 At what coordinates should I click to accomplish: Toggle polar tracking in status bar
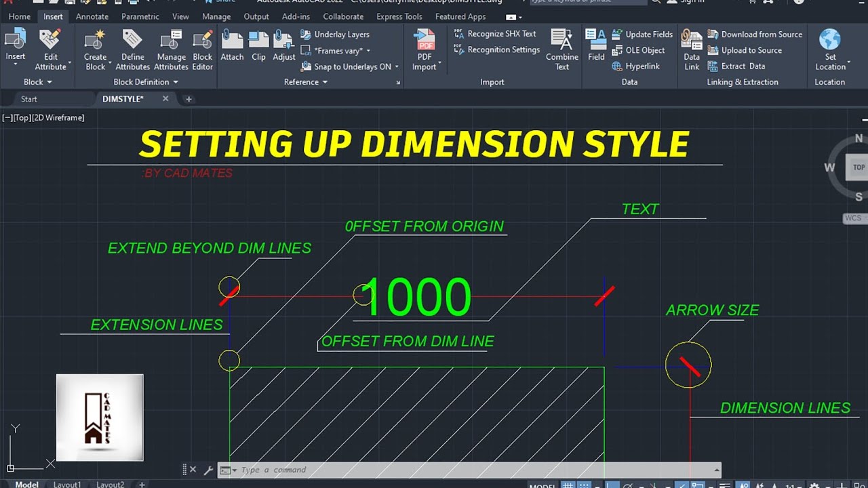point(629,485)
